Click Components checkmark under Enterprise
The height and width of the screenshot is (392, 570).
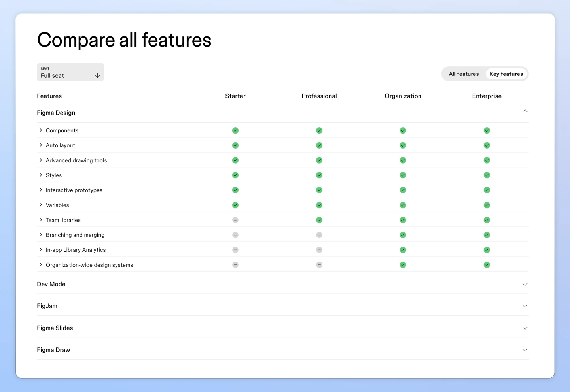click(x=487, y=130)
